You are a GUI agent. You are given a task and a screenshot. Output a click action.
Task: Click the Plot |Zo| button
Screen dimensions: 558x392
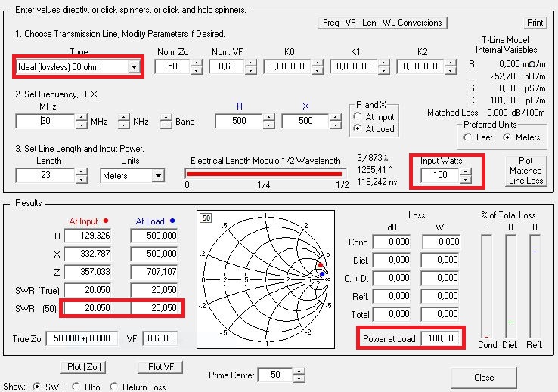tap(84, 367)
